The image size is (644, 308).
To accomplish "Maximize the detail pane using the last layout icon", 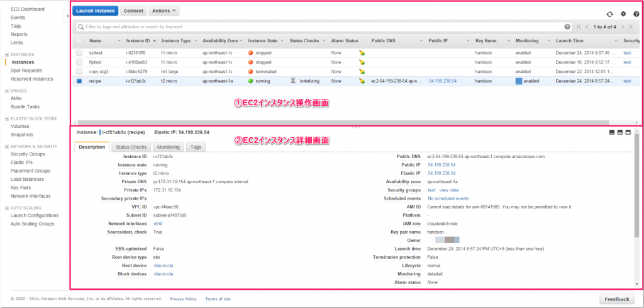I will point(628,132).
